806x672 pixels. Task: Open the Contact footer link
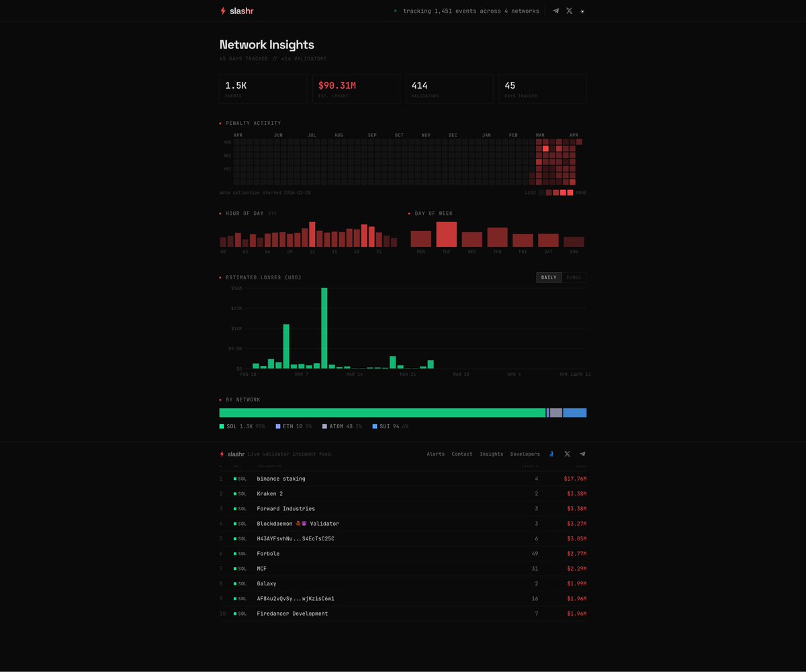click(462, 454)
